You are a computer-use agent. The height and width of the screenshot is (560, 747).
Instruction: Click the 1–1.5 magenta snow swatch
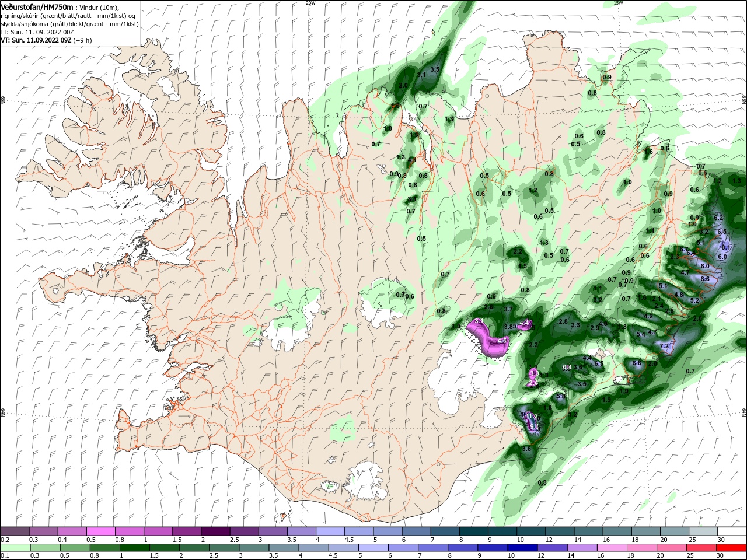(158, 531)
